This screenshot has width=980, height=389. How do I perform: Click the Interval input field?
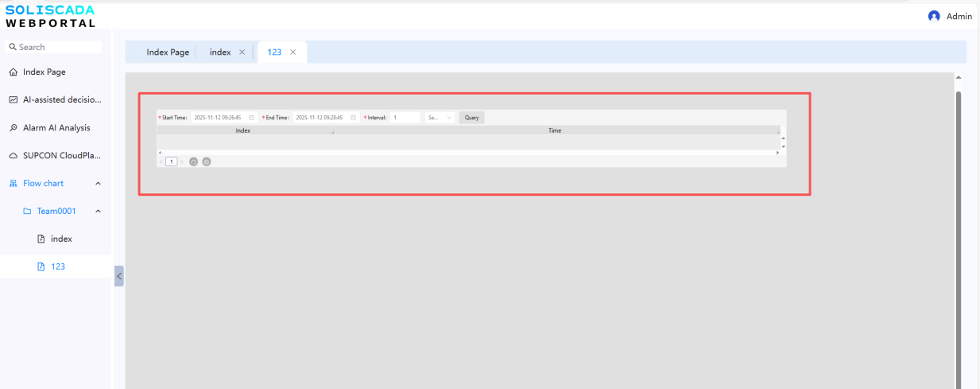(x=405, y=118)
